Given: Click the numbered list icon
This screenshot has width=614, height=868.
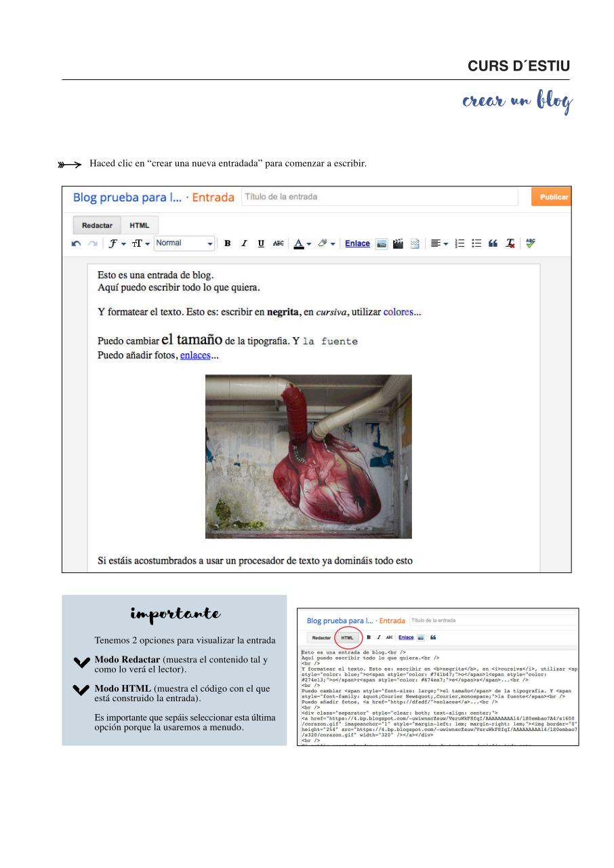Looking at the screenshot, I should point(460,243).
